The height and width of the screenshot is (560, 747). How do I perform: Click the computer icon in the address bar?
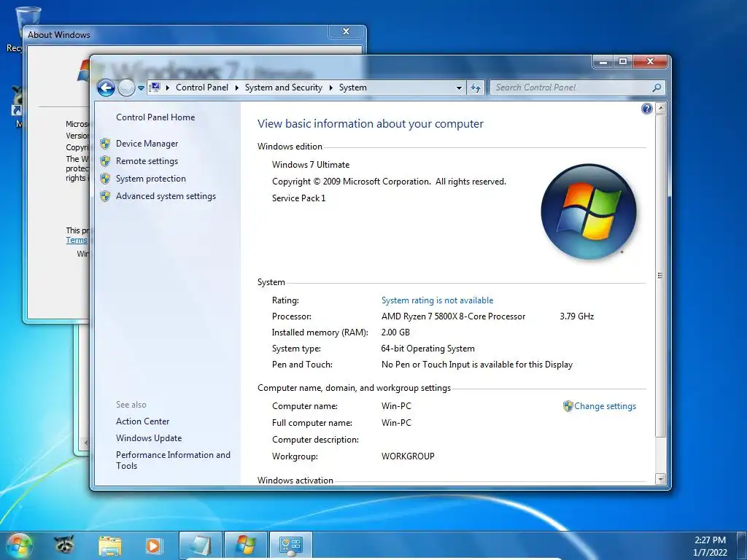pos(155,87)
